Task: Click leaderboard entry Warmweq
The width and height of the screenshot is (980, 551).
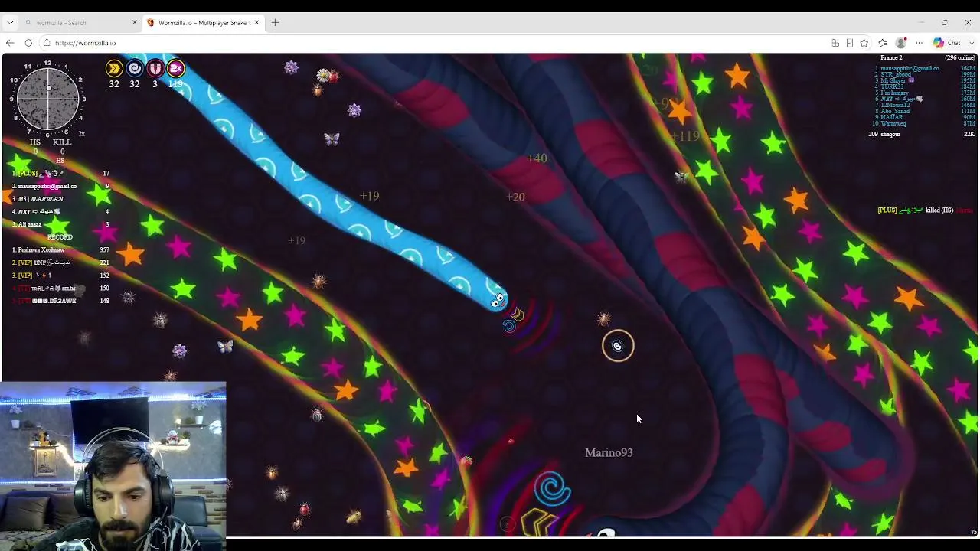Action: 893,123
